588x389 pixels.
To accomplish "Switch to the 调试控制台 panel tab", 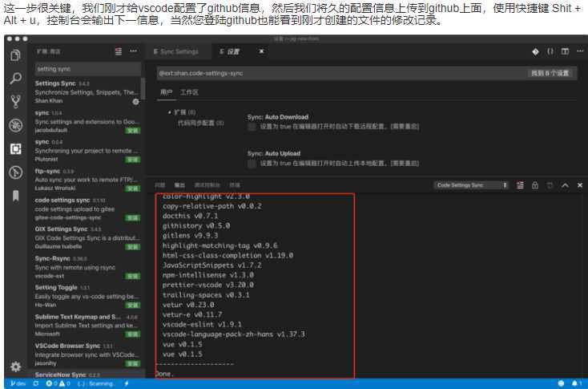I will pos(207,185).
